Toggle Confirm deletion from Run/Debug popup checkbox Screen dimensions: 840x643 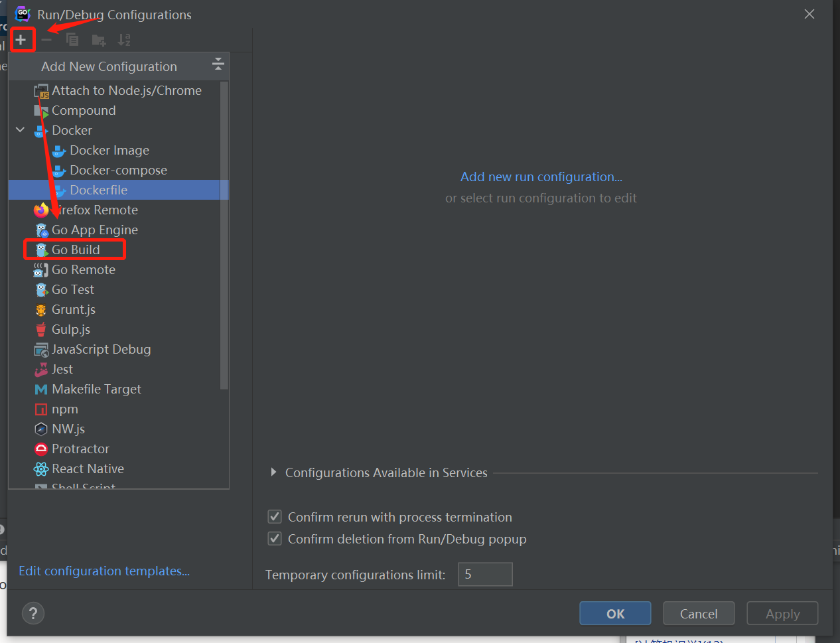coord(275,538)
